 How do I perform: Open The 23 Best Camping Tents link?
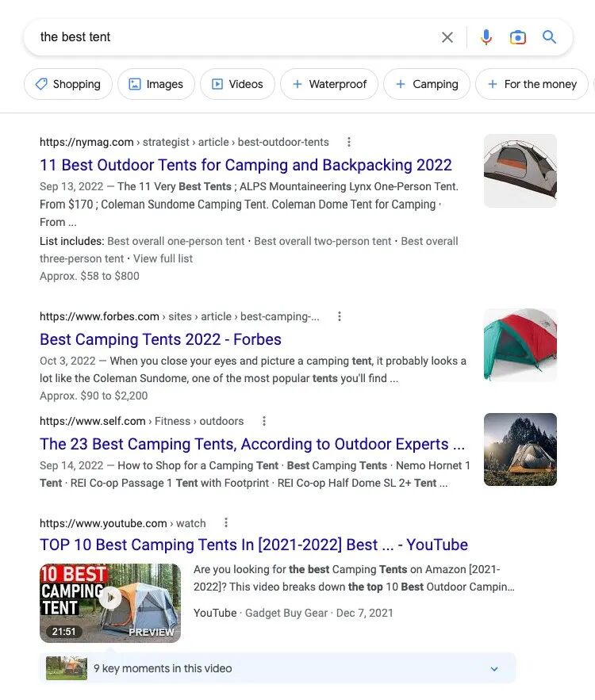click(x=252, y=444)
